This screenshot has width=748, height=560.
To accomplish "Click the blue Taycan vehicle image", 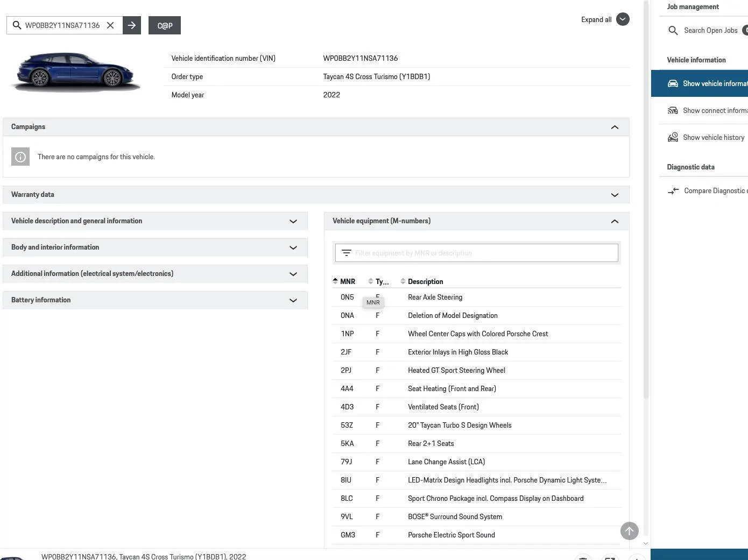I will tap(76, 73).
